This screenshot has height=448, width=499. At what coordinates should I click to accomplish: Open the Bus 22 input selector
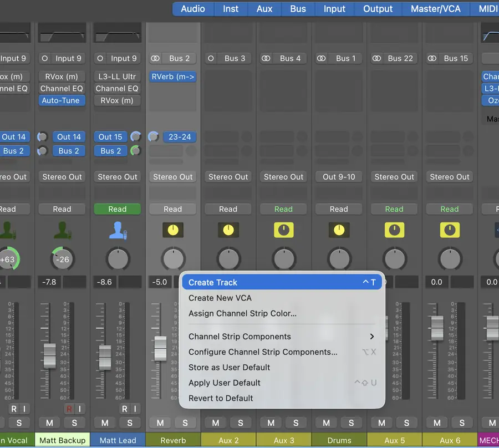pos(400,59)
